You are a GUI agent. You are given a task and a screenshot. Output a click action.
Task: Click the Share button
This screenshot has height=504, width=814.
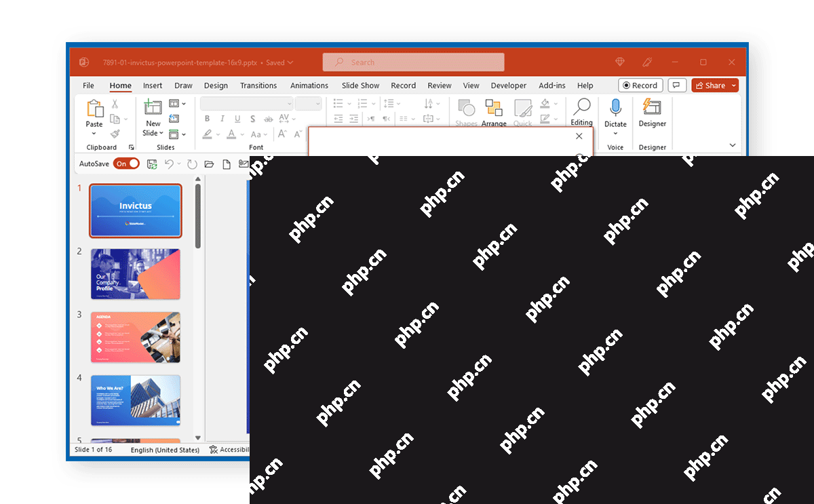point(710,85)
